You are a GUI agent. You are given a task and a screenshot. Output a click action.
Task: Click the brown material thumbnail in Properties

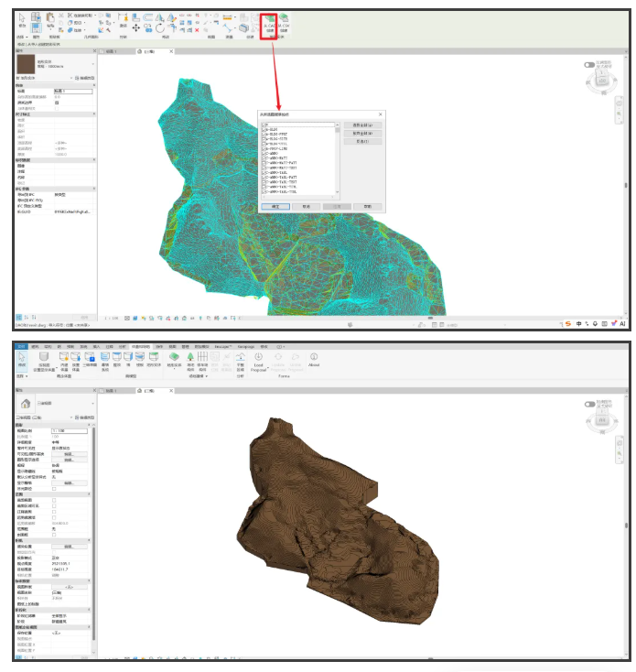tap(26, 64)
